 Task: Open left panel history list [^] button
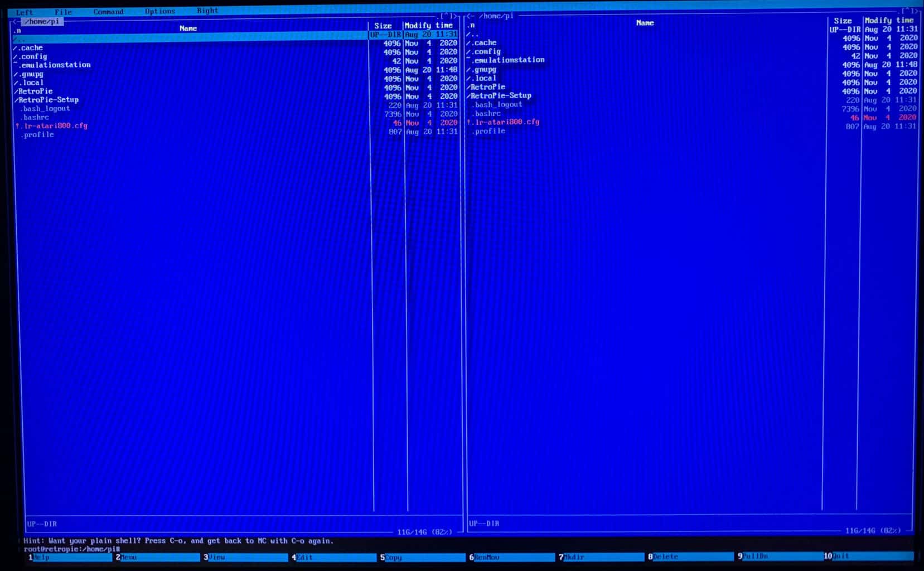[448, 17]
